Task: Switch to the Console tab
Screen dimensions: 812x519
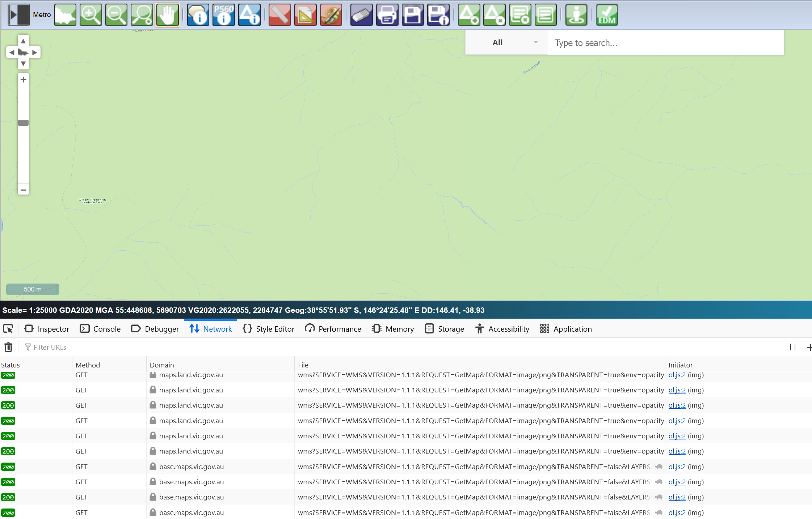Action: tap(108, 329)
